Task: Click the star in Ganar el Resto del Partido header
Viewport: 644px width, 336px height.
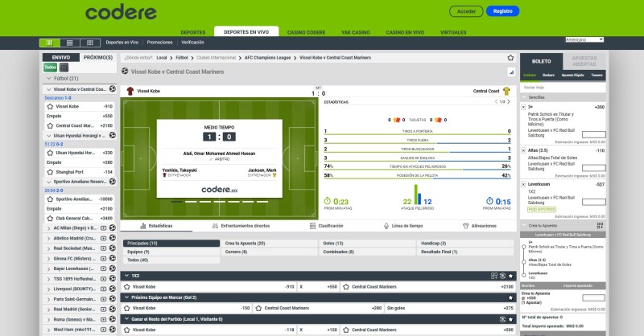Action: (510, 319)
